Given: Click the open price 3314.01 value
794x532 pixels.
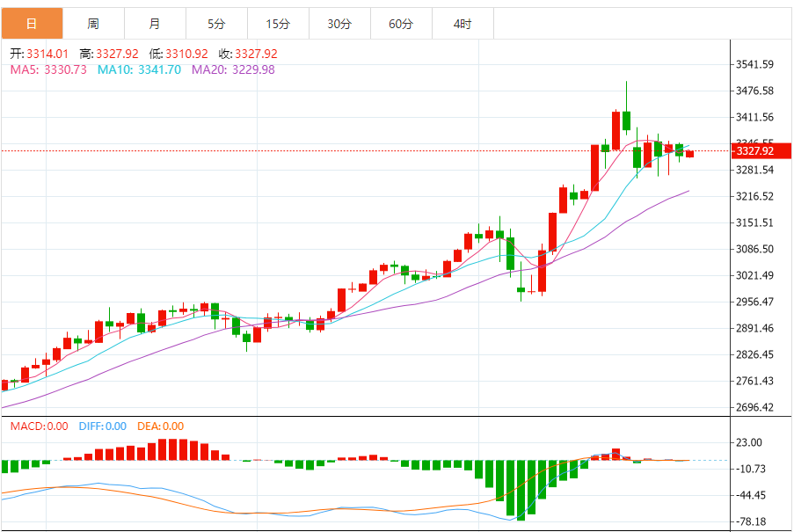Looking at the screenshot, I should (x=47, y=54).
